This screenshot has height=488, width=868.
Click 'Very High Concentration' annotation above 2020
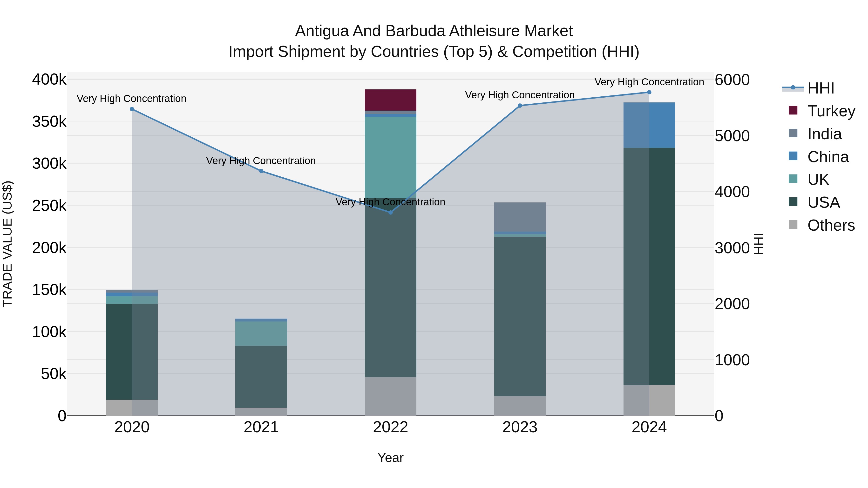131,99
